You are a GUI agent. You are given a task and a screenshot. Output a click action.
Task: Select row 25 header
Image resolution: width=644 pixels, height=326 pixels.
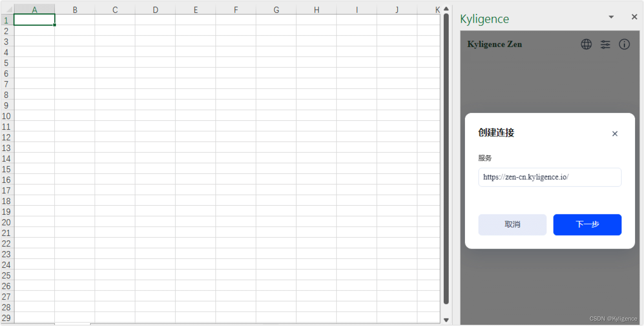tap(7, 275)
